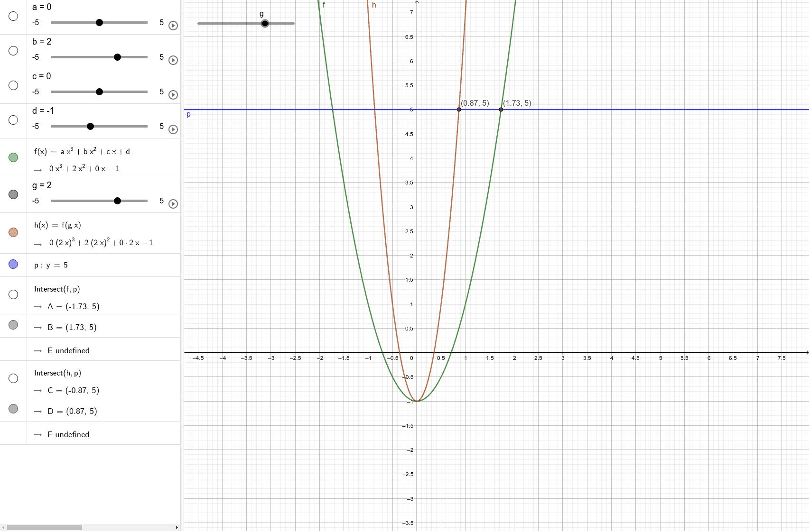Viewport: 810px width, 532px height.
Task: Click slider d handle at value -1
Action: point(90,127)
